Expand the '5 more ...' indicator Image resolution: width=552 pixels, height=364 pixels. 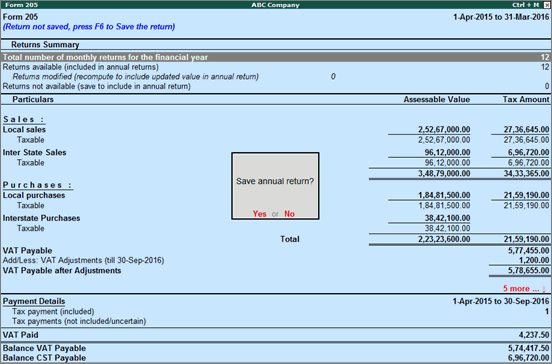(521, 289)
